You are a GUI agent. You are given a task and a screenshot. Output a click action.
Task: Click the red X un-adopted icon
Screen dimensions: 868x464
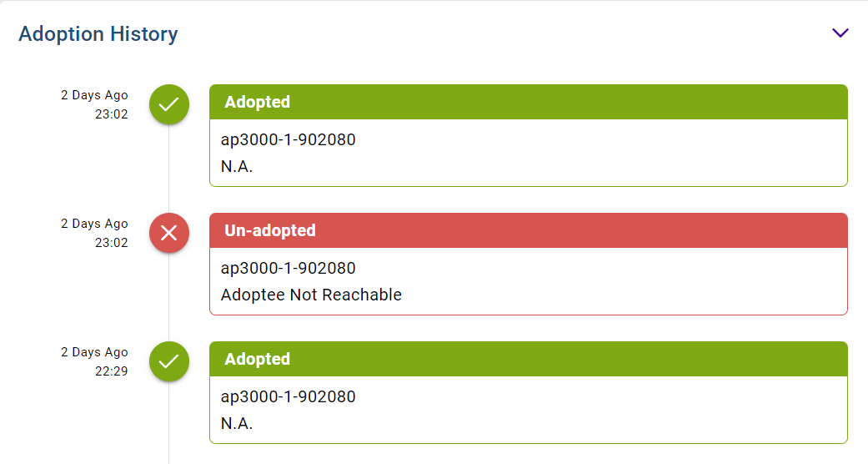click(x=169, y=233)
